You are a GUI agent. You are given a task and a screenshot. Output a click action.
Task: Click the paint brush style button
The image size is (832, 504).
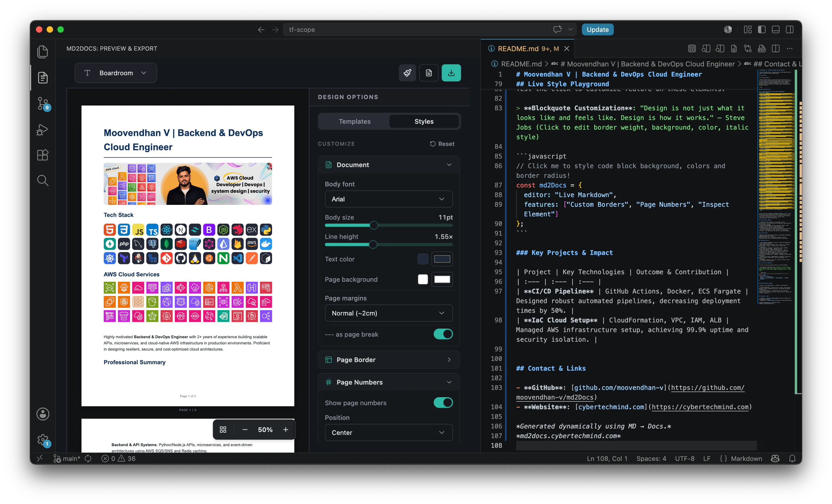[x=407, y=73]
